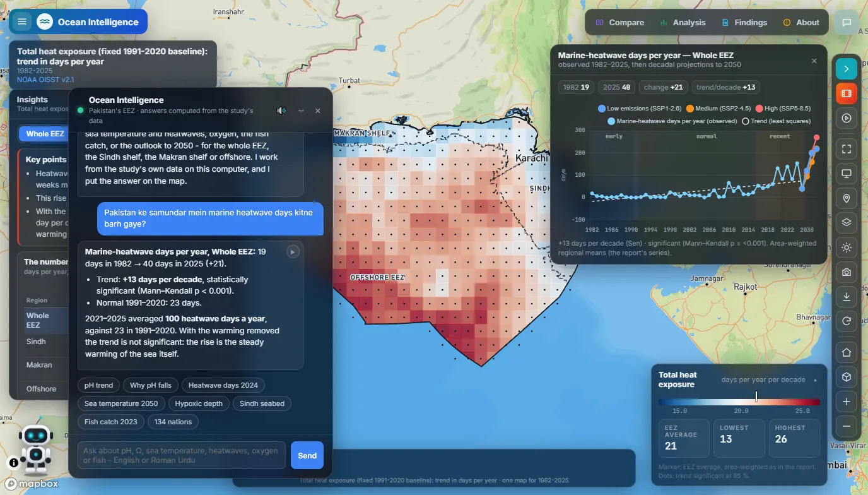Collapse the right toolbar with the arrow button

(x=847, y=68)
